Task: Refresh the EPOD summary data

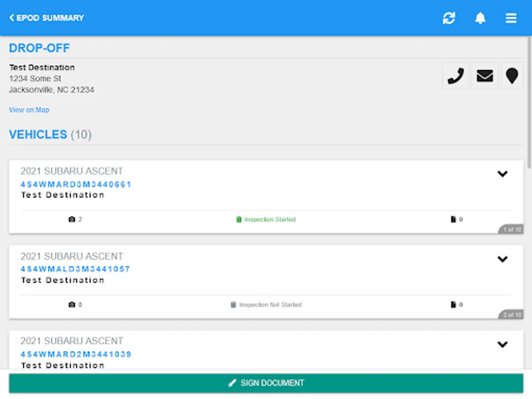Action: tap(449, 18)
